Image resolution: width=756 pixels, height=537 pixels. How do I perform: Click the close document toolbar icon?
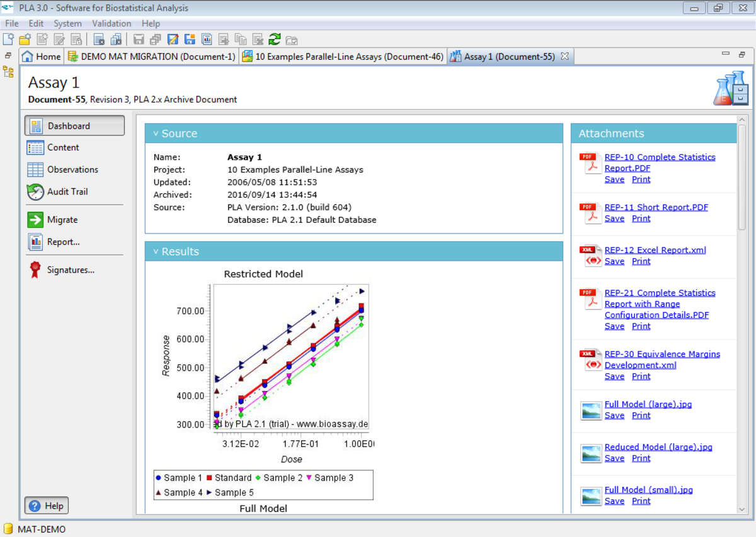tap(99, 39)
